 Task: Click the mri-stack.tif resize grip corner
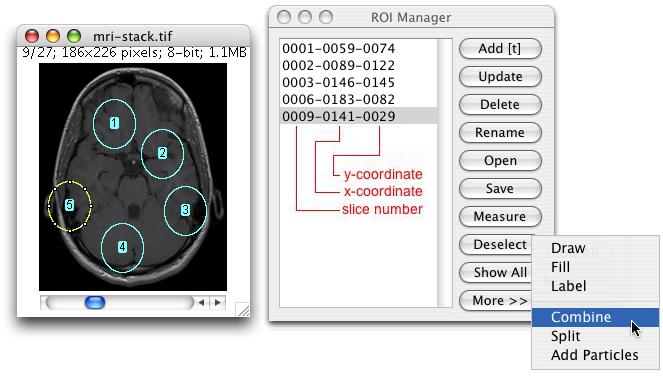point(243,309)
